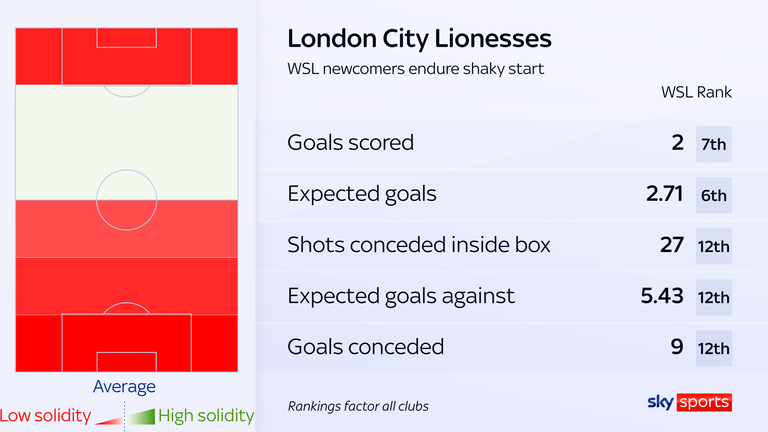Click the 6th rank badge for Expected goals
This screenshot has height=432, width=768.
coord(714,195)
